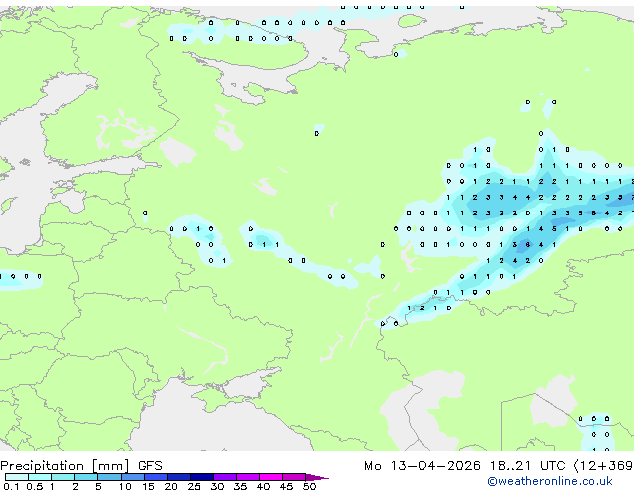Click the '10' legend label

(x=125, y=486)
